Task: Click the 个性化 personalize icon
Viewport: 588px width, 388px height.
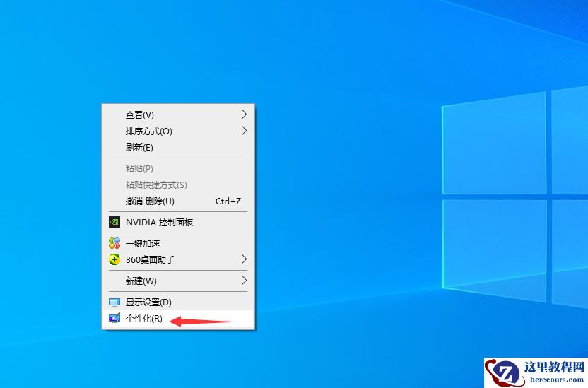Action: coord(114,318)
